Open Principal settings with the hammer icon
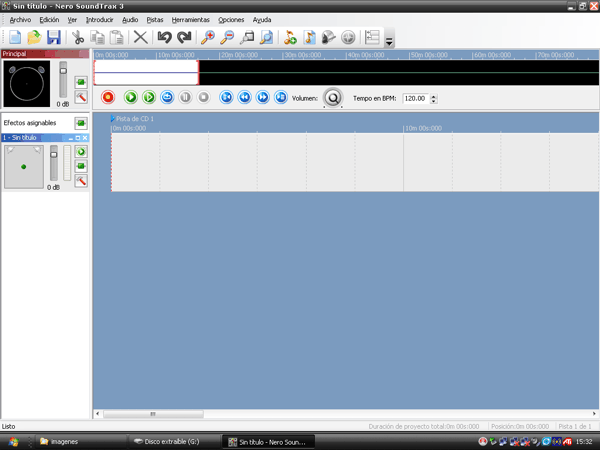This screenshot has height=450, width=600. click(x=81, y=97)
